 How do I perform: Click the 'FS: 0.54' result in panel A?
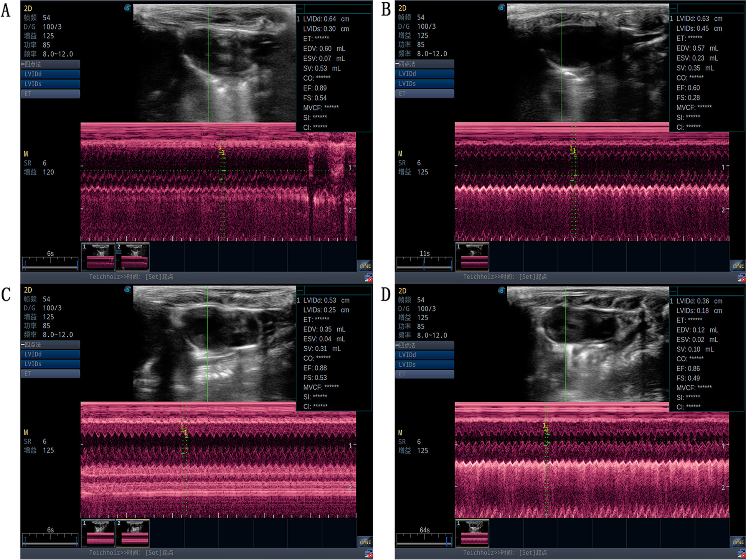tap(315, 98)
